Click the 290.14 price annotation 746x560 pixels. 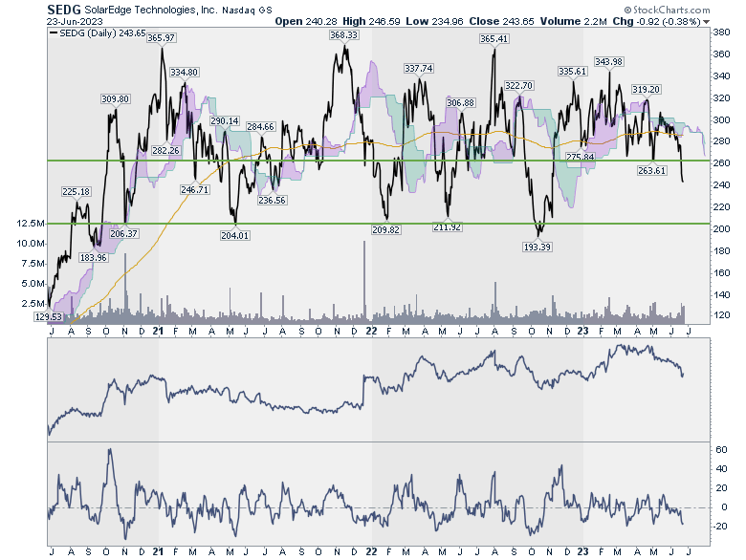(x=225, y=120)
